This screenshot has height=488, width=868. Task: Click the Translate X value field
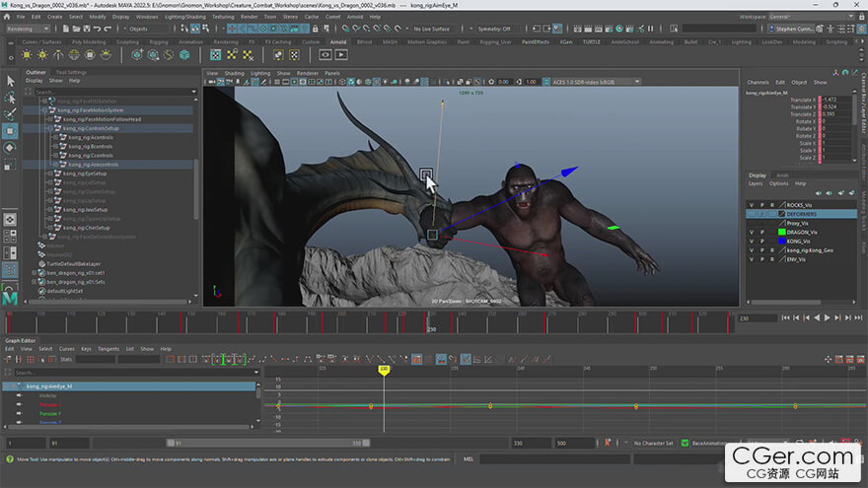832,100
